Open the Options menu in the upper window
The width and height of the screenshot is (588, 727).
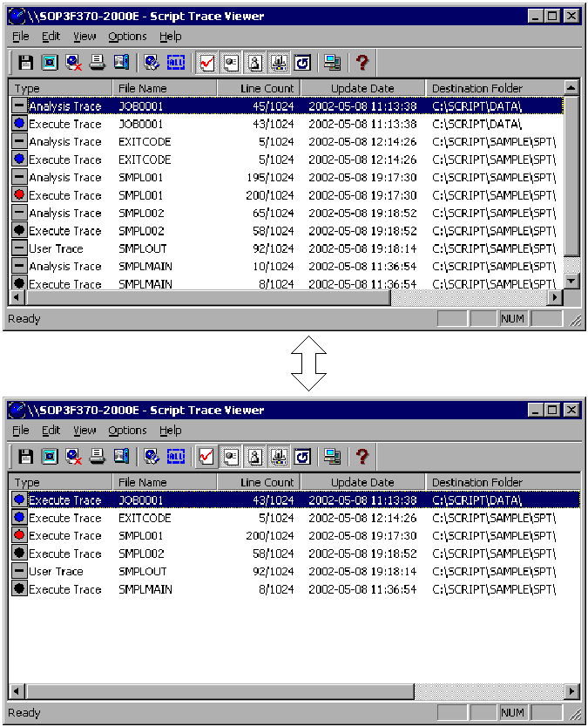(x=127, y=37)
